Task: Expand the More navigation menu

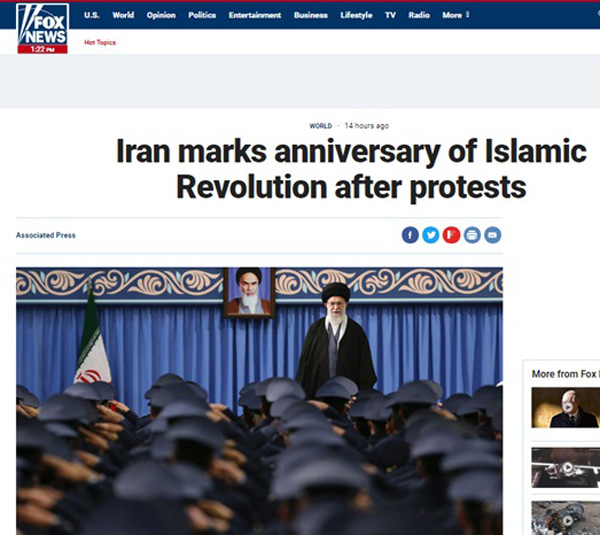Action: pyautogui.click(x=456, y=15)
